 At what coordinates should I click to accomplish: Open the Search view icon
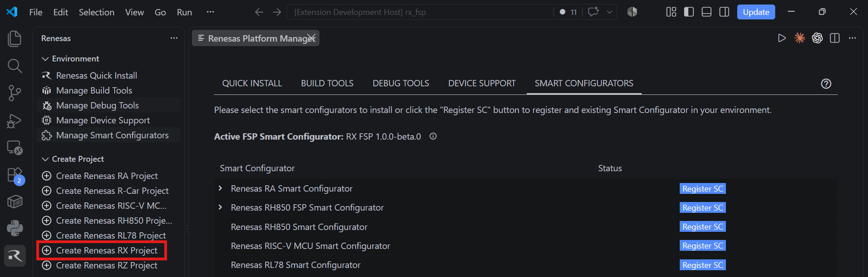tap(14, 66)
